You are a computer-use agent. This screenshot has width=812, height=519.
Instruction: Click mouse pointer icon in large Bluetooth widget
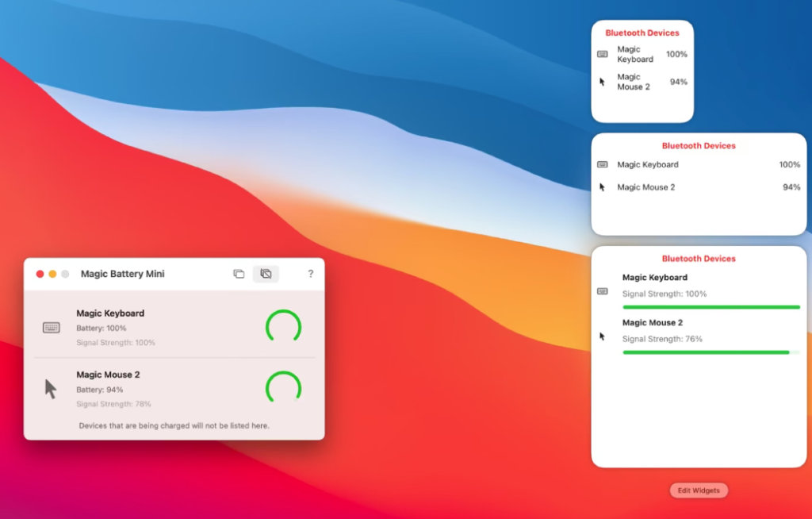[x=602, y=336]
